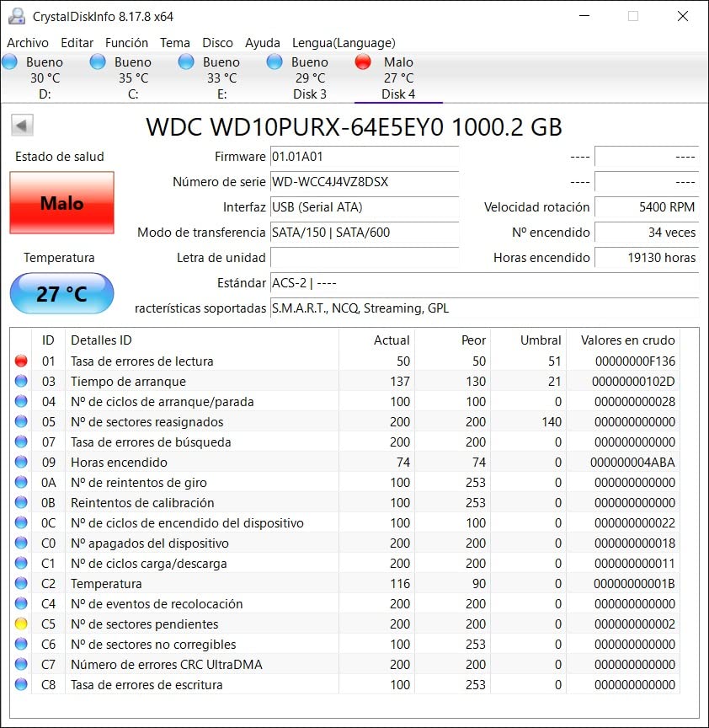Click blue status dot of attribute 07

(21, 442)
